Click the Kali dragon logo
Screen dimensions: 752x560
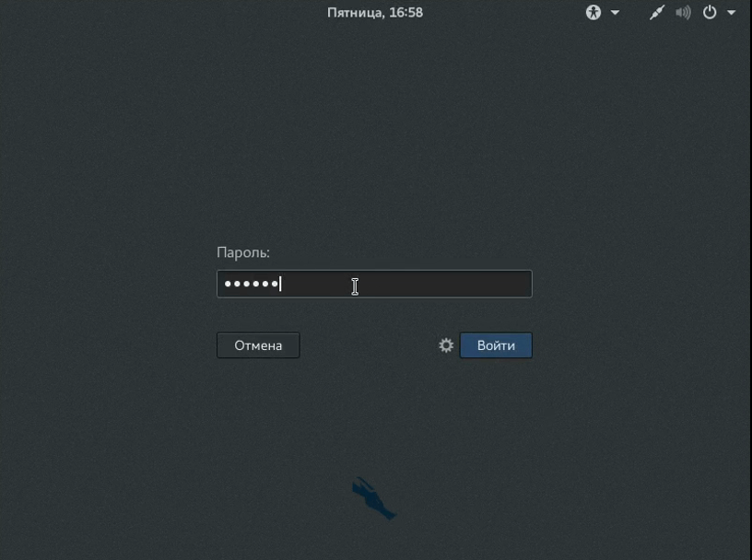coord(373,498)
